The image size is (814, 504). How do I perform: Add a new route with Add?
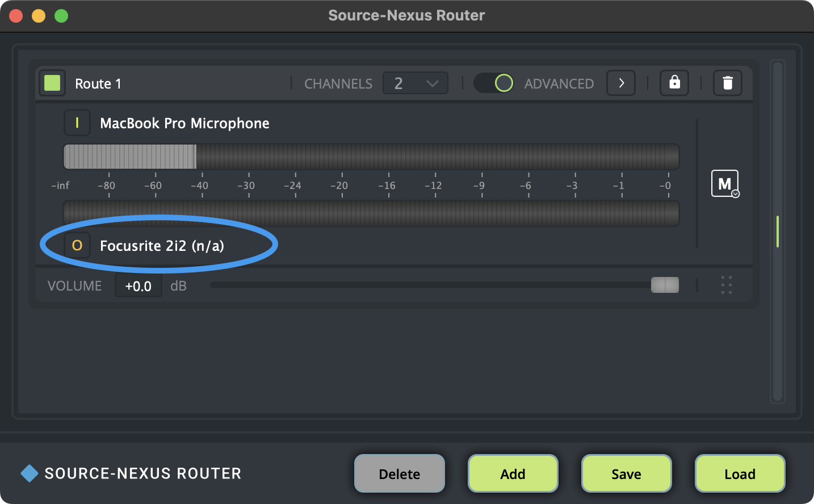pos(513,474)
